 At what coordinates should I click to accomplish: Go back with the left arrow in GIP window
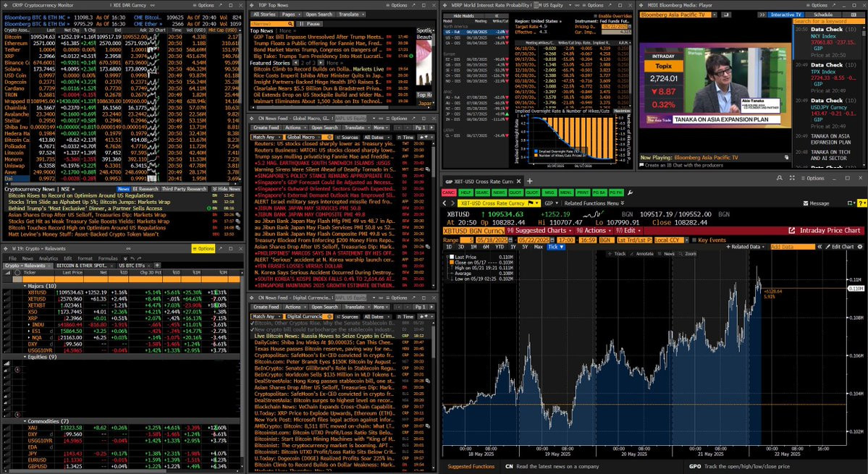tap(444, 203)
